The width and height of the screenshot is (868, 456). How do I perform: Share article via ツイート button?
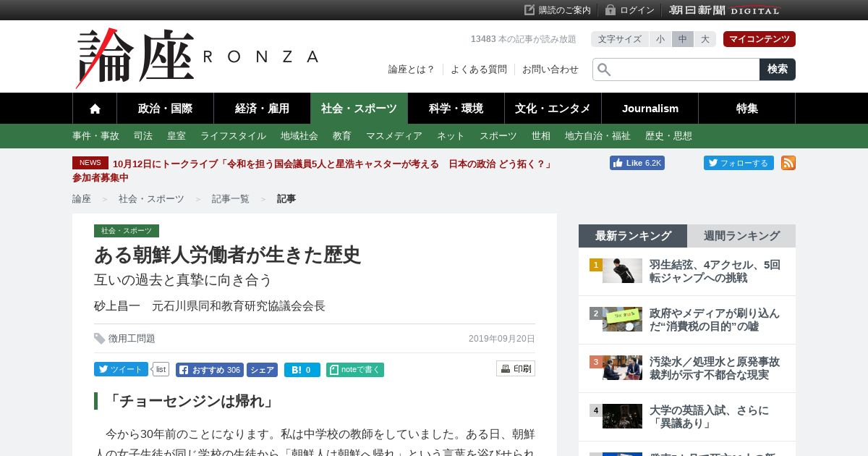121,369
